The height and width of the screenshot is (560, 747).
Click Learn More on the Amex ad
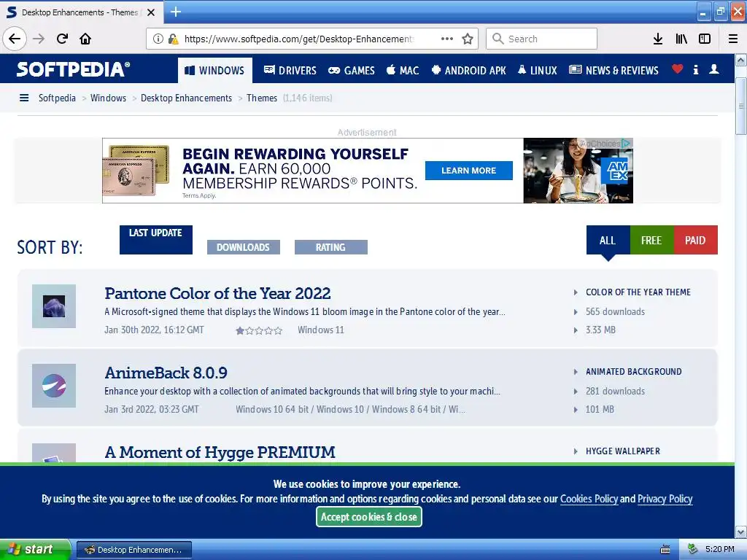[x=469, y=171]
